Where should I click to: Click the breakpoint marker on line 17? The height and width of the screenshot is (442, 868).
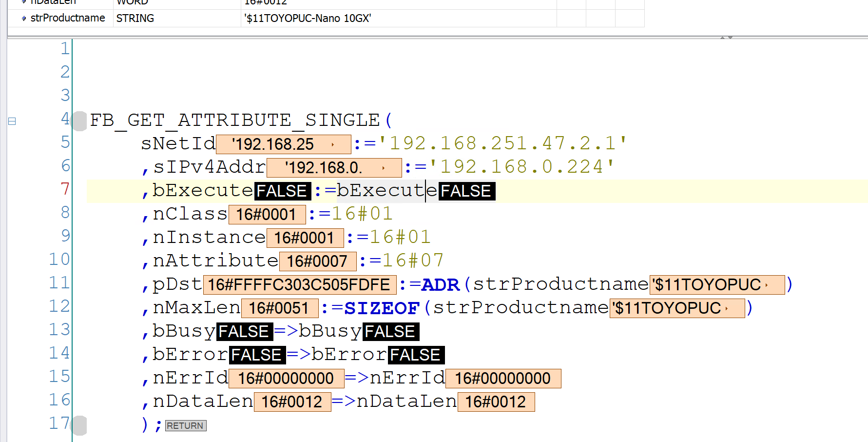click(79, 425)
